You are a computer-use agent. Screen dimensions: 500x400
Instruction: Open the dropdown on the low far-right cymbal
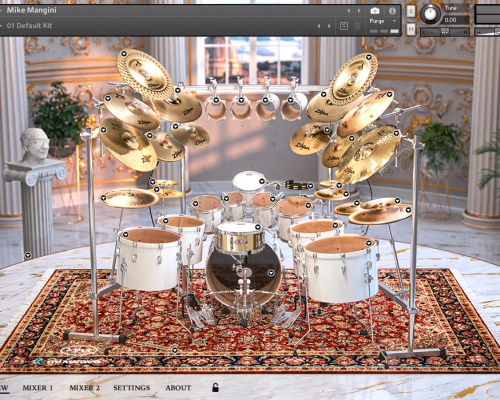point(408,209)
